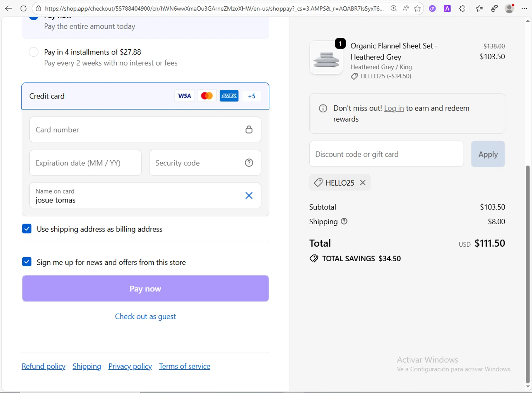Select Pay in 4 installments option
This screenshot has width=532, height=393.
click(x=34, y=52)
